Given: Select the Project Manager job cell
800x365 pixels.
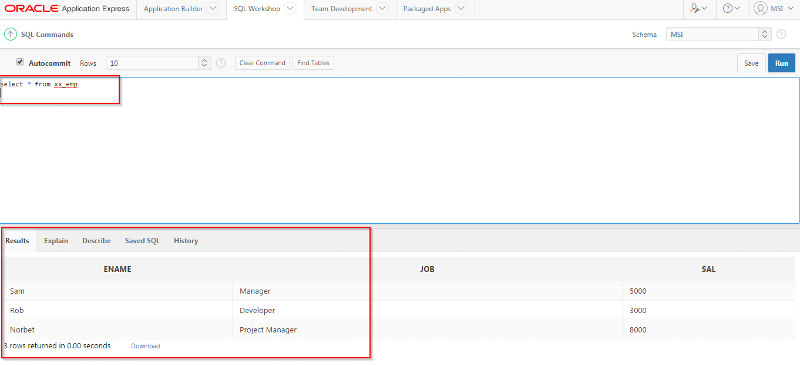Looking at the screenshot, I should [x=427, y=330].
